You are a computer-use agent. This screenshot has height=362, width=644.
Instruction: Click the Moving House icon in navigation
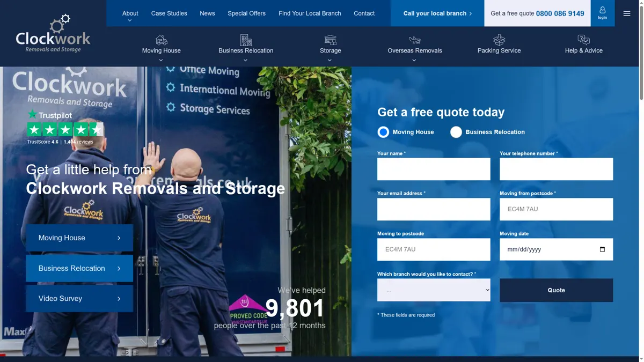click(162, 40)
